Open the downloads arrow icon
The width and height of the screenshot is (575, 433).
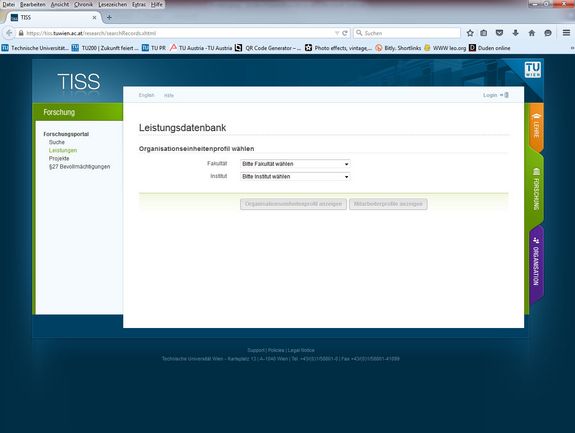click(515, 33)
